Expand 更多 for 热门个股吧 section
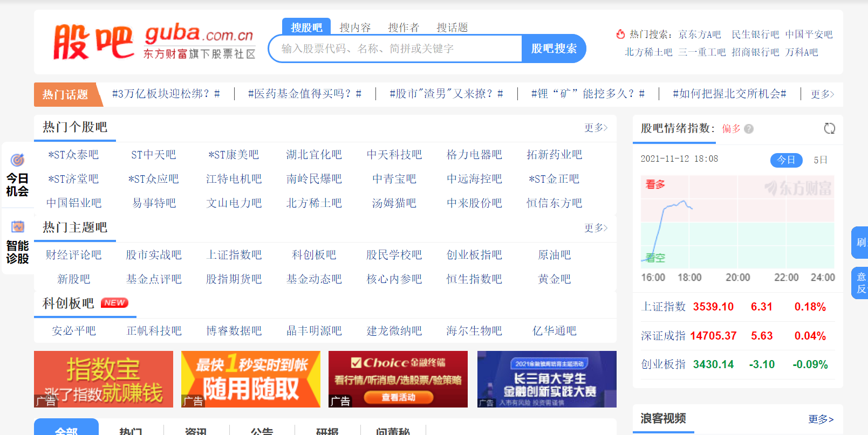 596,128
